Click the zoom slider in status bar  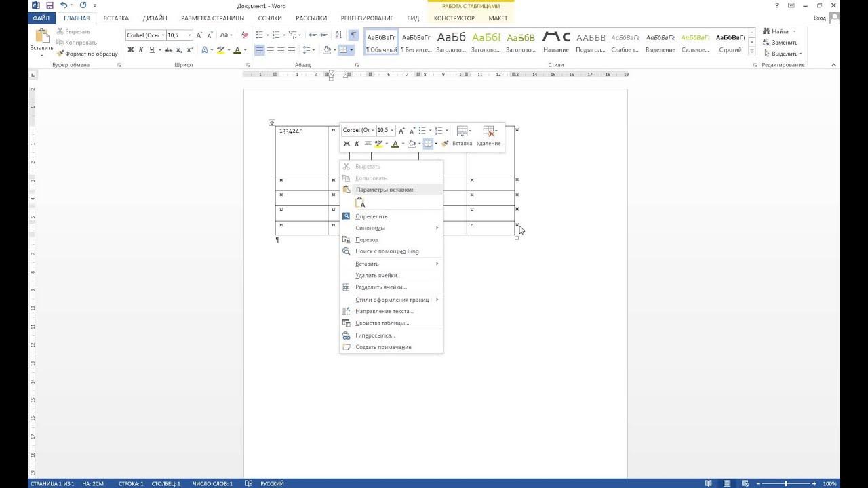(x=786, y=483)
